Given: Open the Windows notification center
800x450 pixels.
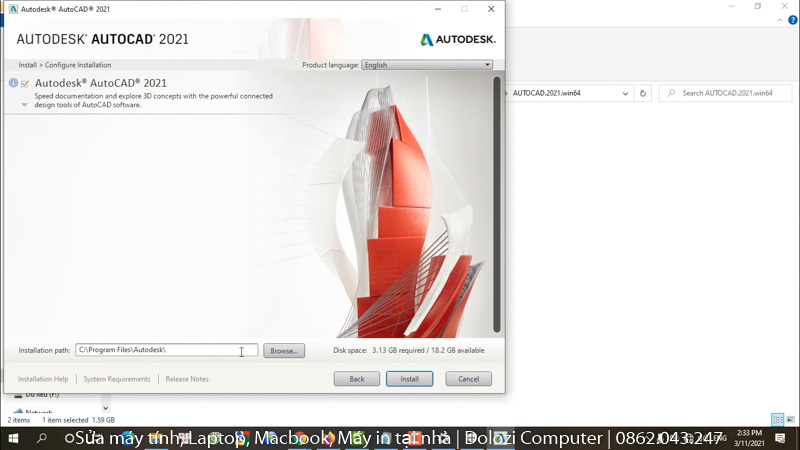Looking at the screenshot, I should (780, 438).
